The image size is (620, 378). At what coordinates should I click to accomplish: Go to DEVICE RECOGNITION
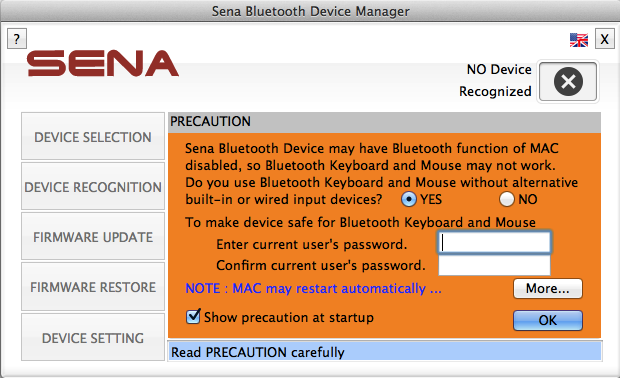[x=93, y=186]
